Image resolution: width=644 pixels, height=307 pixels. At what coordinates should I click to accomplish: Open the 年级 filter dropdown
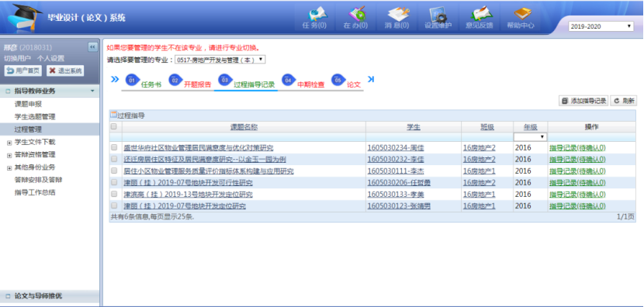pyautogui.click(x=531, y=136)
